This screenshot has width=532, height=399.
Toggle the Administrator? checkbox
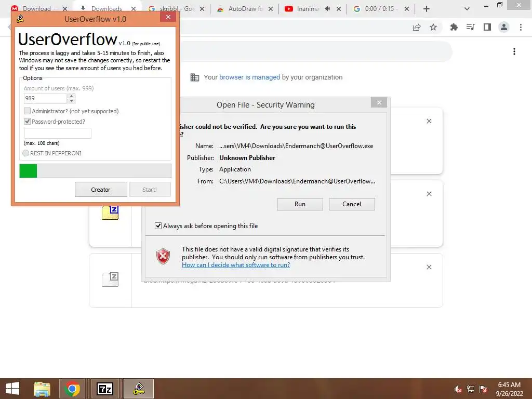pyautogui.click(x=27, y=111)
